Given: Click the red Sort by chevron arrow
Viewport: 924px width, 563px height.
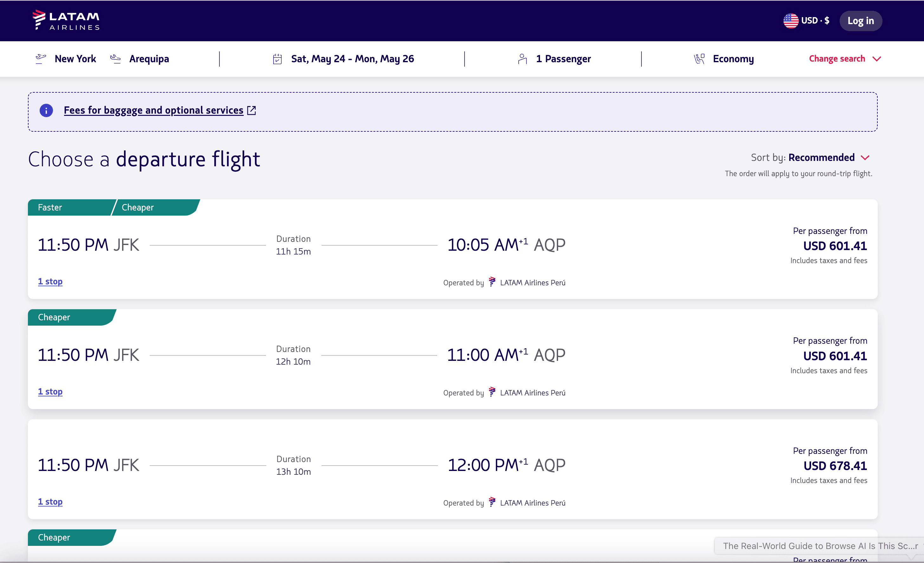Looking at the screenshot, I should (x=865, y=158).
